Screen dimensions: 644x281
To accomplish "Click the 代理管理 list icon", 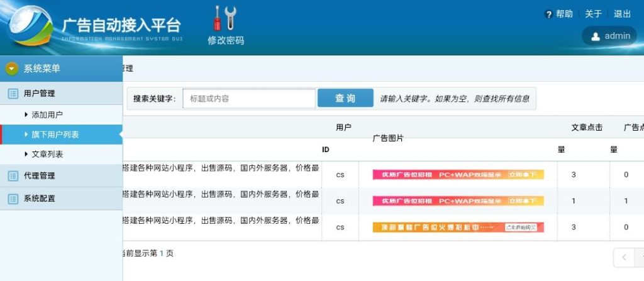I will tap(13, 176).
